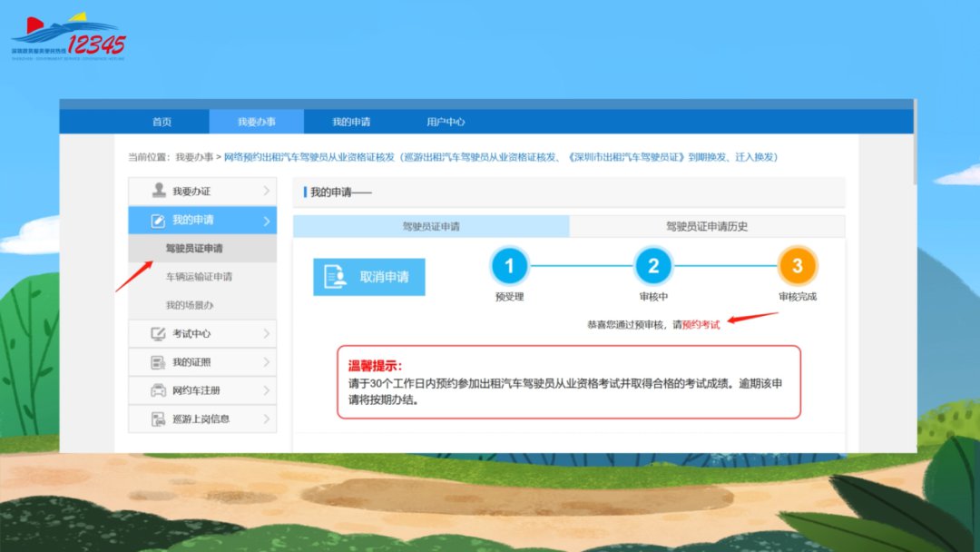Click step 2 审核中 circle

(x=653, y=266)
